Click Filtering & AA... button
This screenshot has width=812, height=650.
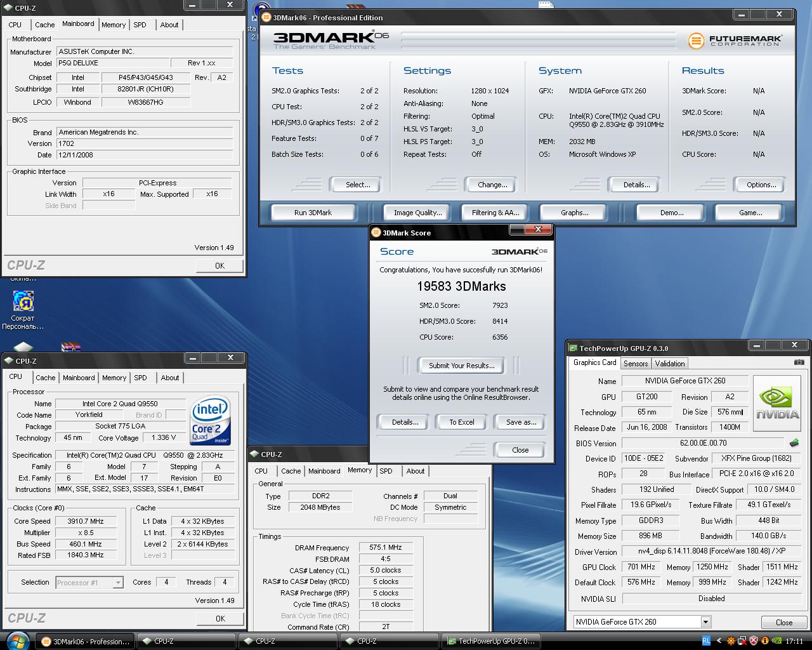(x=495, y=213)
